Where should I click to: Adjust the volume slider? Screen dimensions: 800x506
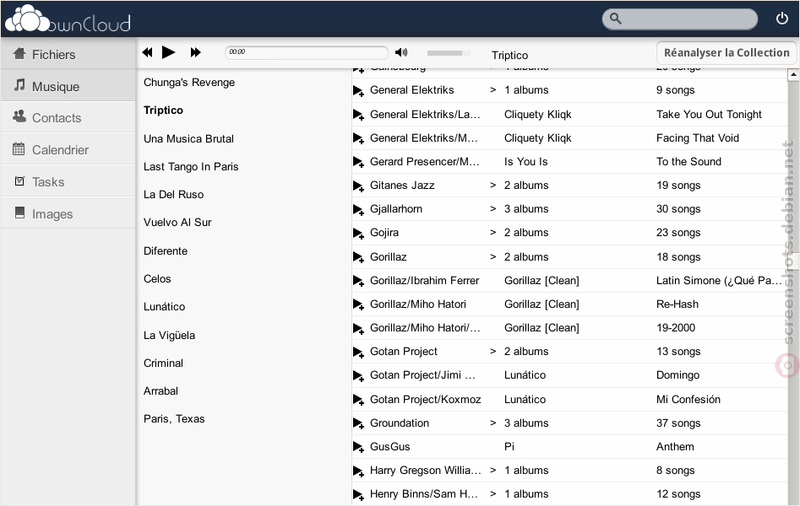click(448, 53)
